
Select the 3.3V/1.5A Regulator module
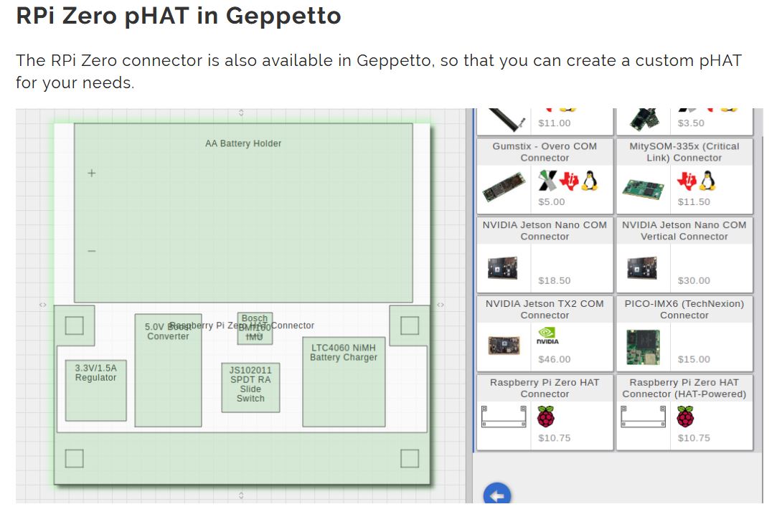(x=95, y=391)
